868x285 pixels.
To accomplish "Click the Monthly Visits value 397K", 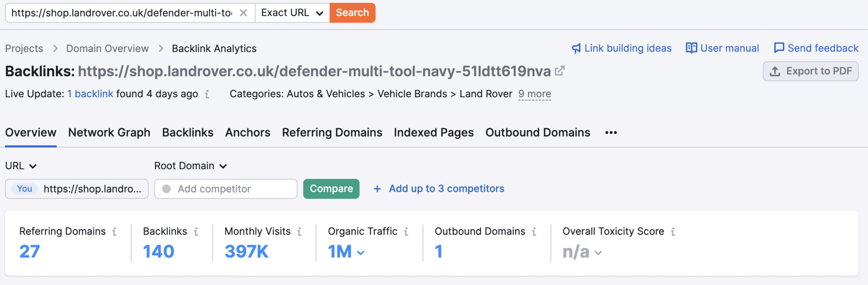I will click(247, 252).
